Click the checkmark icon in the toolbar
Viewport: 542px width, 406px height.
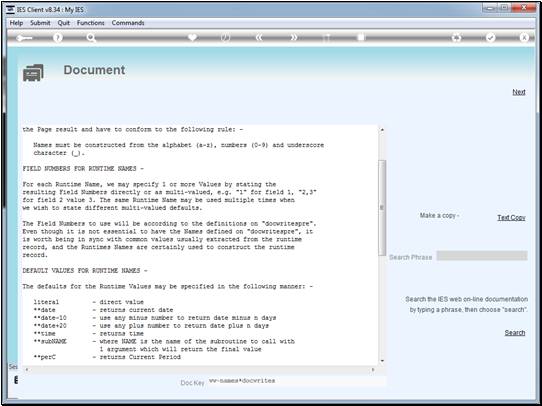click(x=490, y=37)
